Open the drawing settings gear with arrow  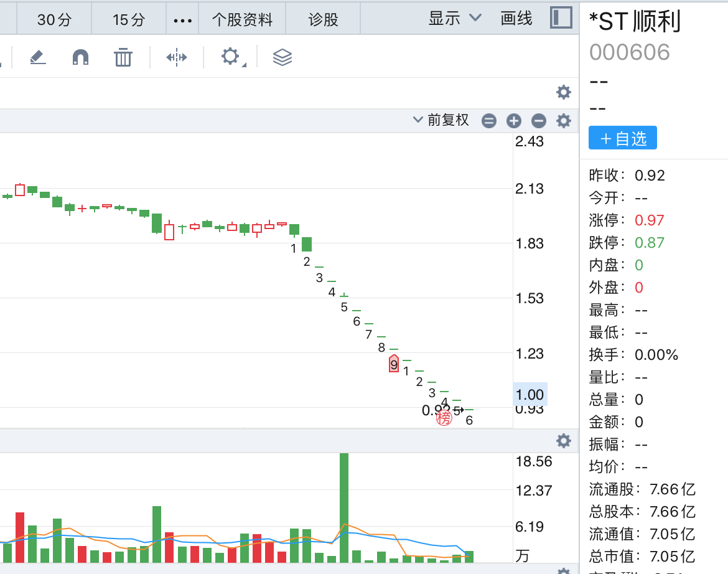(x=231, y=57)
